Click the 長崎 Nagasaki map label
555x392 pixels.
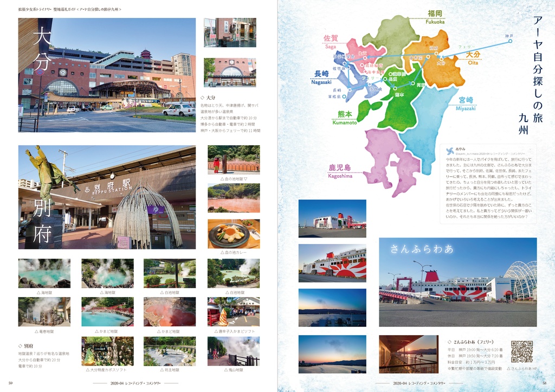click(321, 77)
